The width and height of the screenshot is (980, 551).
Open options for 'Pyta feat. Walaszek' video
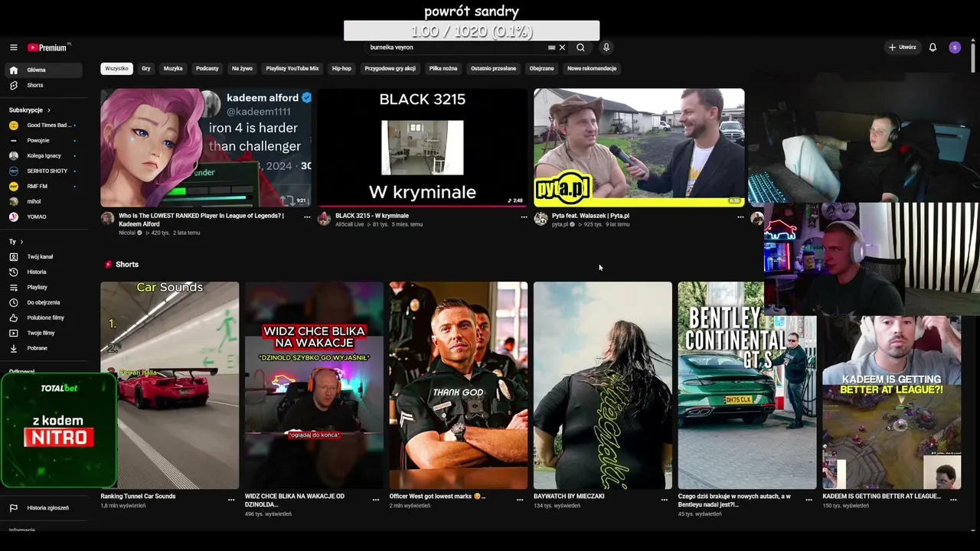pyautogui.click(x=740, y=217)
